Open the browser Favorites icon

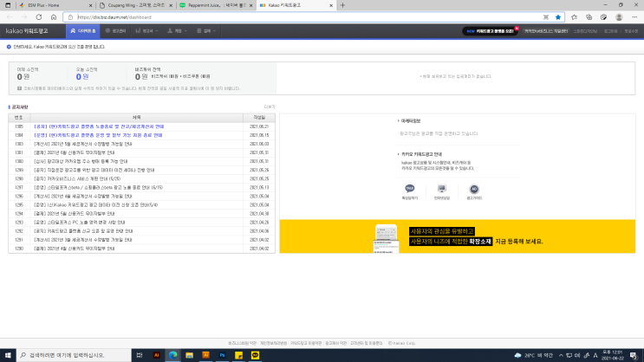pos(574,17)
